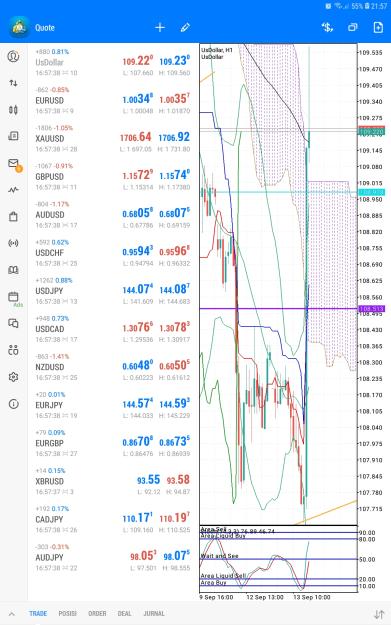
Task: Tap the add chart document icon
Action: pos(378,28)
